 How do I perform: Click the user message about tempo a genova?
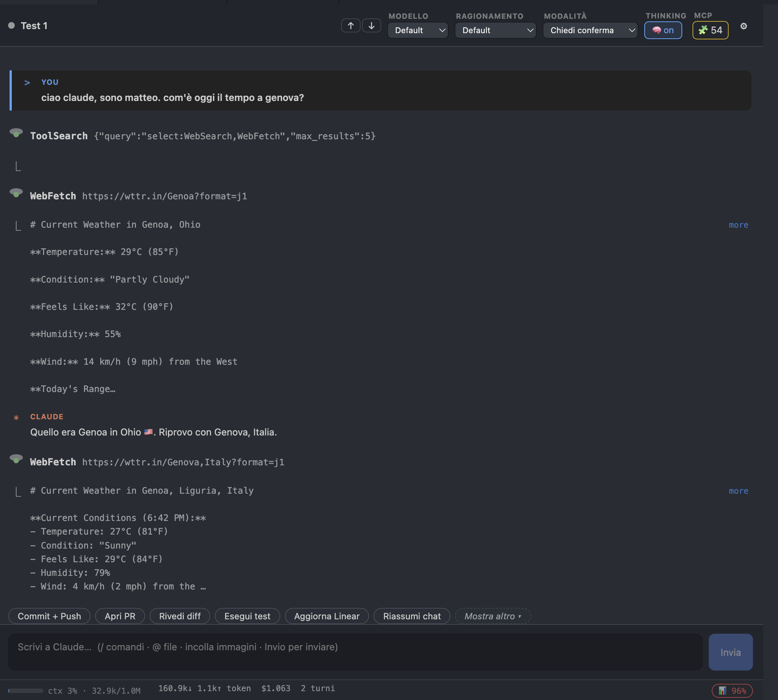click(x=173, y=98)
